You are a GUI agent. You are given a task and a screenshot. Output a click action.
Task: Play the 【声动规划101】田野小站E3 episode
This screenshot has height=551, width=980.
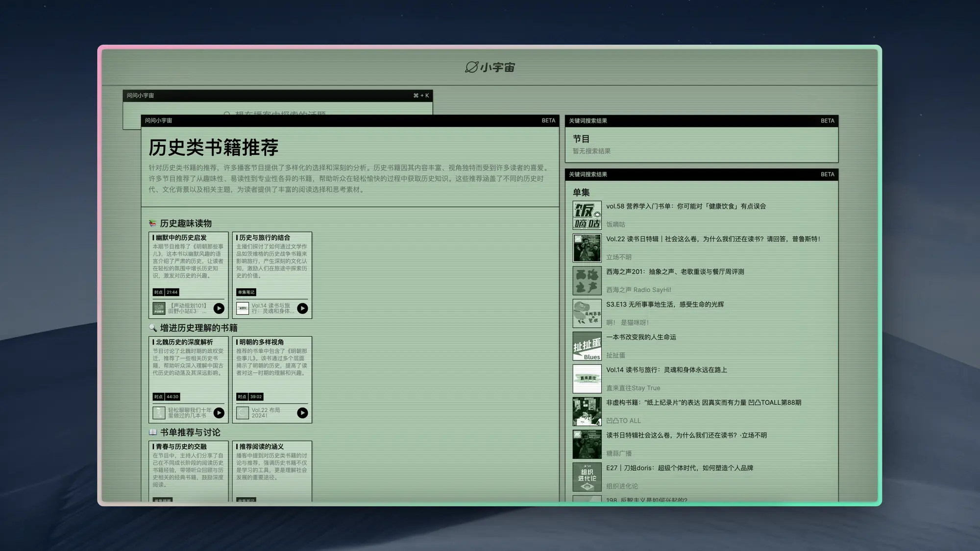(x=219, y=309)
